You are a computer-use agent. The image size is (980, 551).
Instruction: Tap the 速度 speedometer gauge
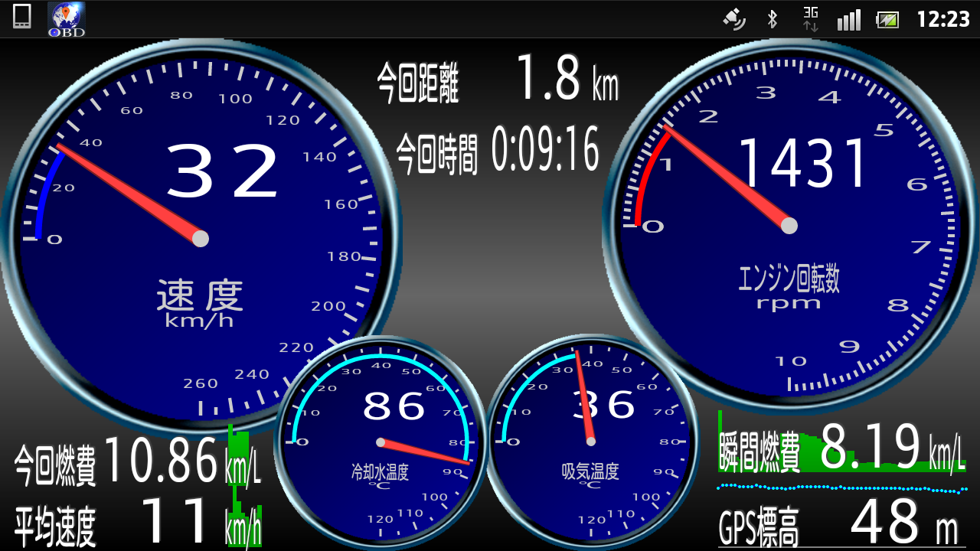(x=201, y=239)
